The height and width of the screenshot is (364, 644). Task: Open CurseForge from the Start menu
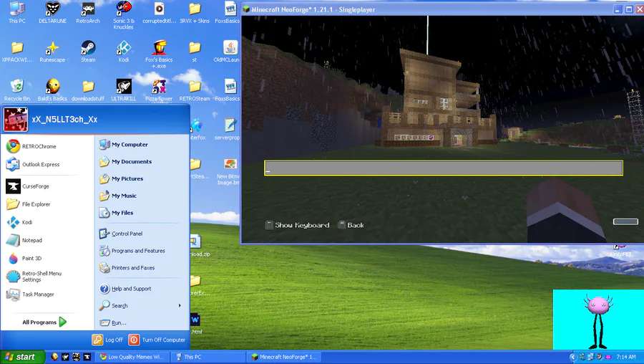(27, 186)
